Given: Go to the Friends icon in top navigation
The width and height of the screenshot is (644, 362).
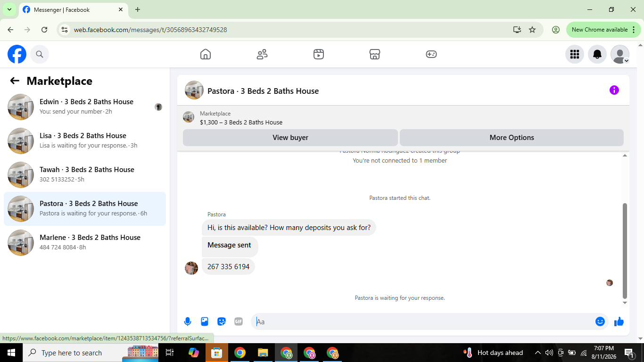Looking at the screenshot, I should tap(262, 54).
